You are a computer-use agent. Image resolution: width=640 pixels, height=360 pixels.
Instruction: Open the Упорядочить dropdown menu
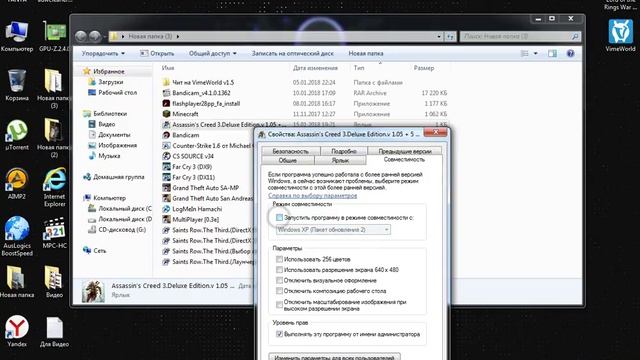[x=103, y=53]
